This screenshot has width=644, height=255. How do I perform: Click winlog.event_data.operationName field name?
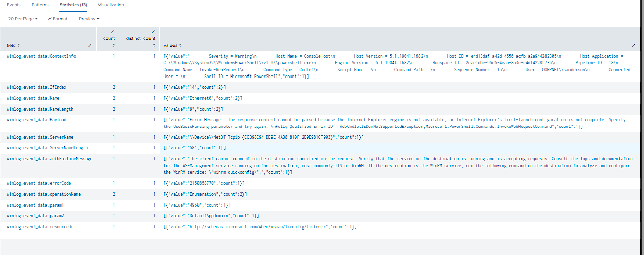pos(44,194)
